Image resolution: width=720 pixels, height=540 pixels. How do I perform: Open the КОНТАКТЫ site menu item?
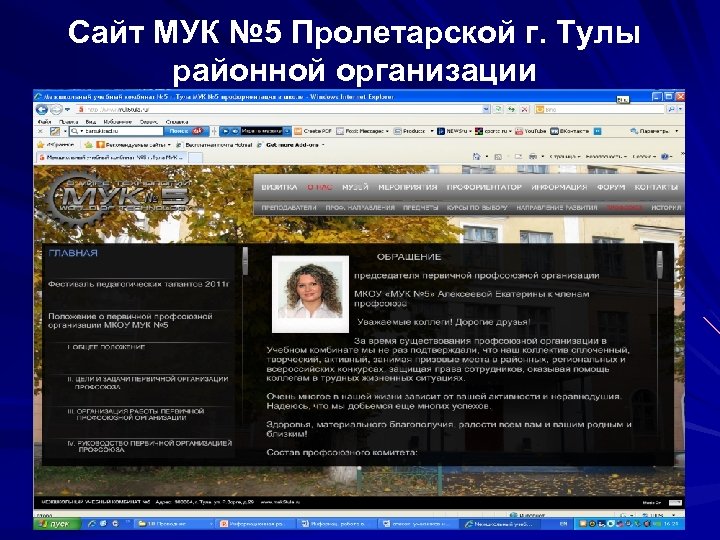tap(656, 187)
